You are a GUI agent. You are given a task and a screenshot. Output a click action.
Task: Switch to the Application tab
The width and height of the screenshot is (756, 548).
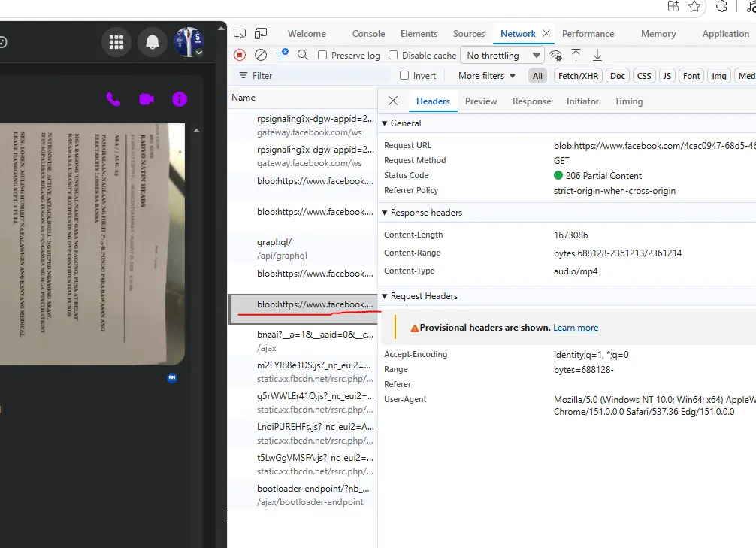[726, 34]
